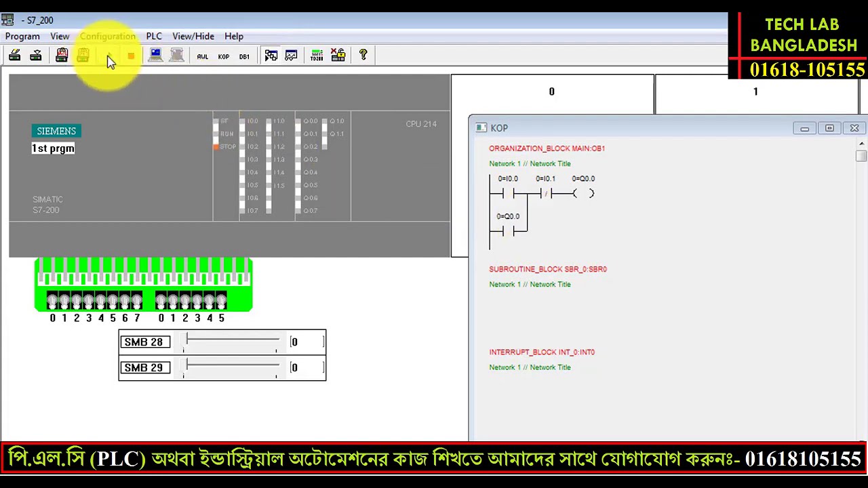868x488 pixels.
Task: Open the View menu
Action: coord(60,36)
